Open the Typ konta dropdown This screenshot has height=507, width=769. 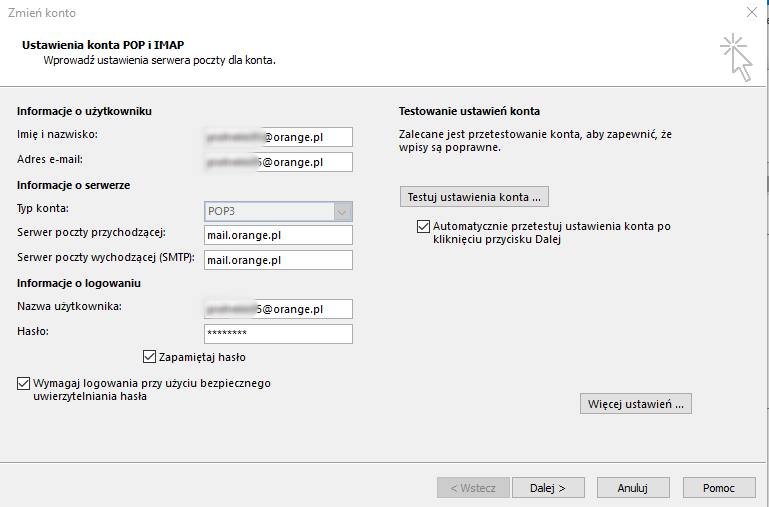pyautogui.click(x=343, y=211)
